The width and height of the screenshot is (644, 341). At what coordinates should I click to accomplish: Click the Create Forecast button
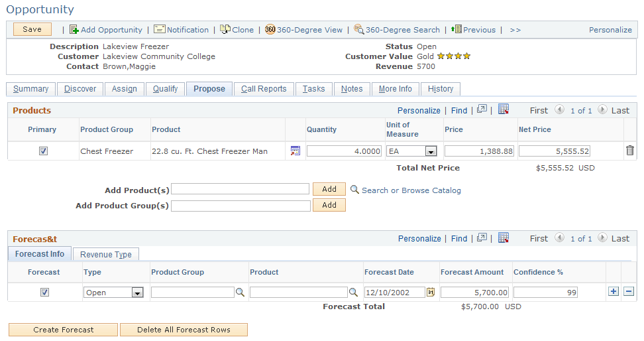[x=63, y=330]
